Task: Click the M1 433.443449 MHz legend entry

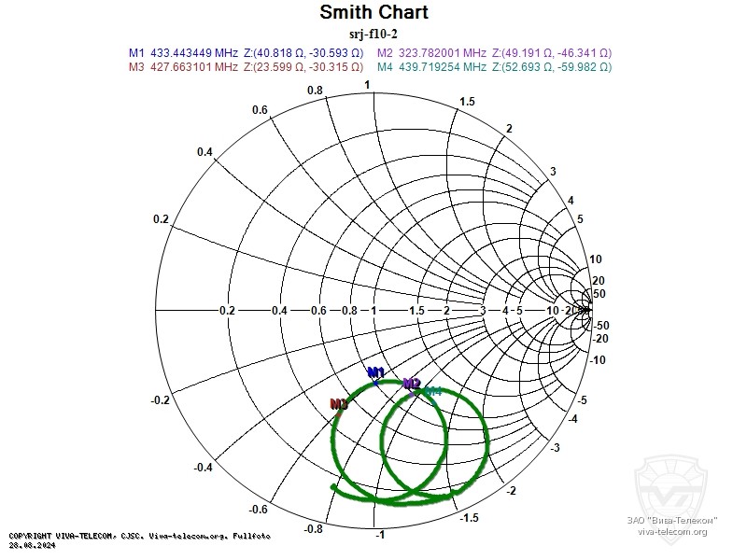Action: [x=246, y=53]
